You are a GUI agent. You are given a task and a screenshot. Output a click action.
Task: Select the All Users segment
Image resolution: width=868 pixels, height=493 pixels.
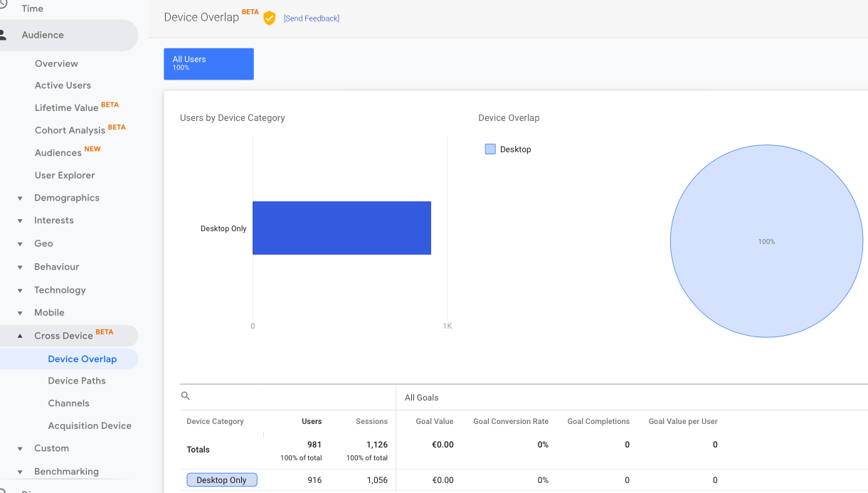[x=208, y=63]
